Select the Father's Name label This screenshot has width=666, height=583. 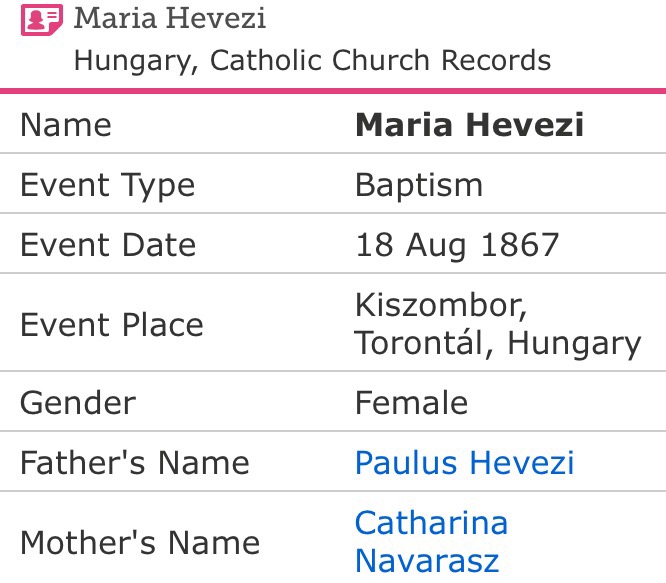[135, 463]
